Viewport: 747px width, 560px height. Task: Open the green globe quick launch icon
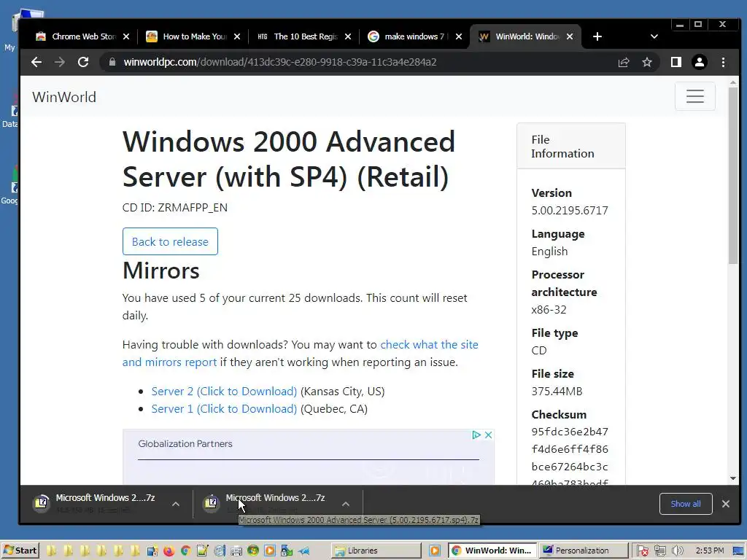[x=253, y=551]
